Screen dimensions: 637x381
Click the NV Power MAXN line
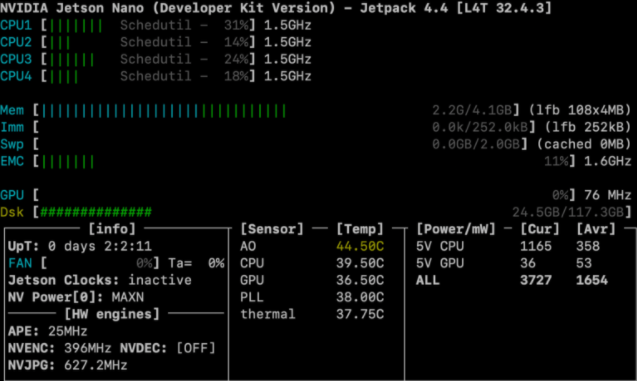coord(76,297)
